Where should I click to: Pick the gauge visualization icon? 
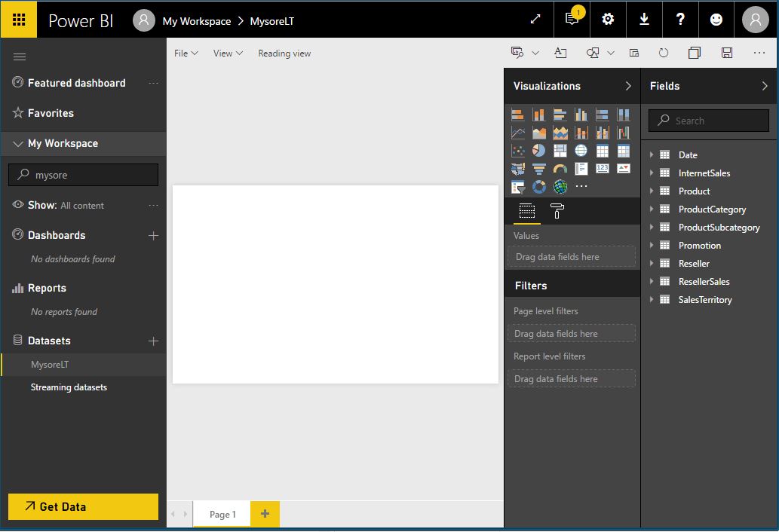pyautogui.click(x=560, y=169)
